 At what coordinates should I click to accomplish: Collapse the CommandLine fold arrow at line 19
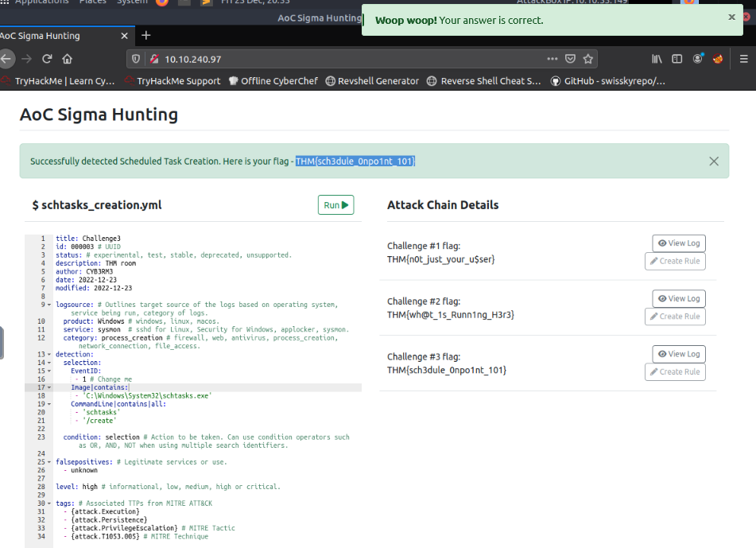click(49, 404)
